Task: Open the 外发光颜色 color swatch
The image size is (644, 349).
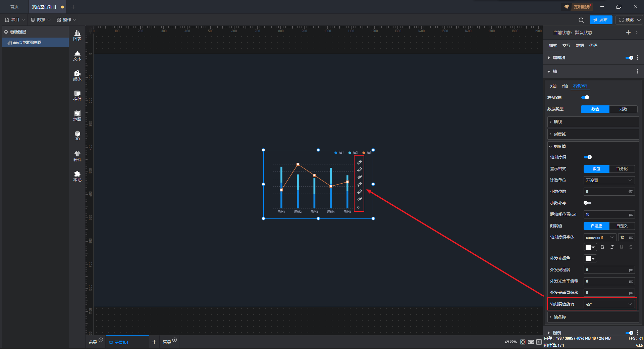Action: [590, 259]
